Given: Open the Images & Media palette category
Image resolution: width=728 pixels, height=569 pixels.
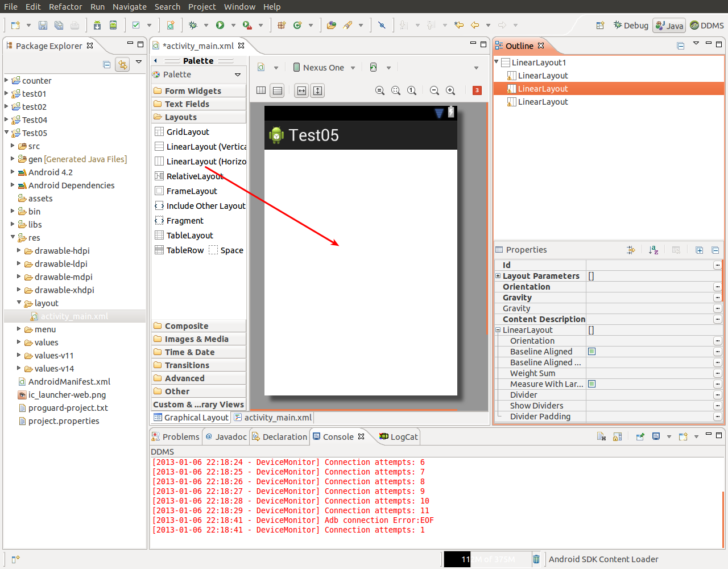Looking at the screenshot, I should (198, 339).
